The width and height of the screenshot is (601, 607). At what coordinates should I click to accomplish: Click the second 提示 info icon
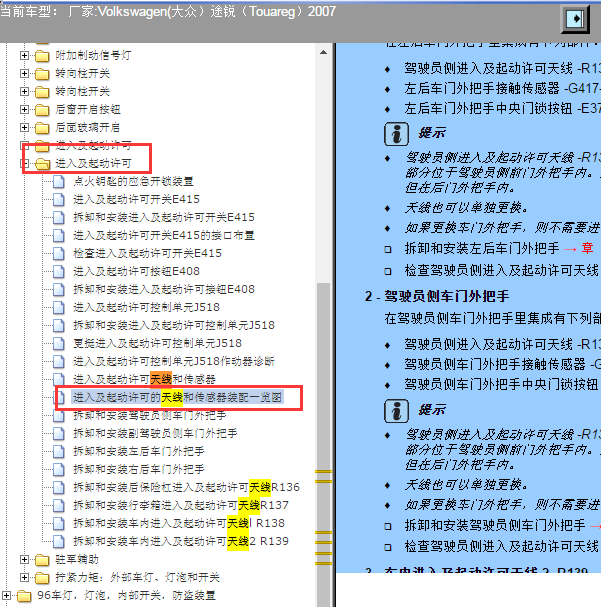[x=396, y=411]
